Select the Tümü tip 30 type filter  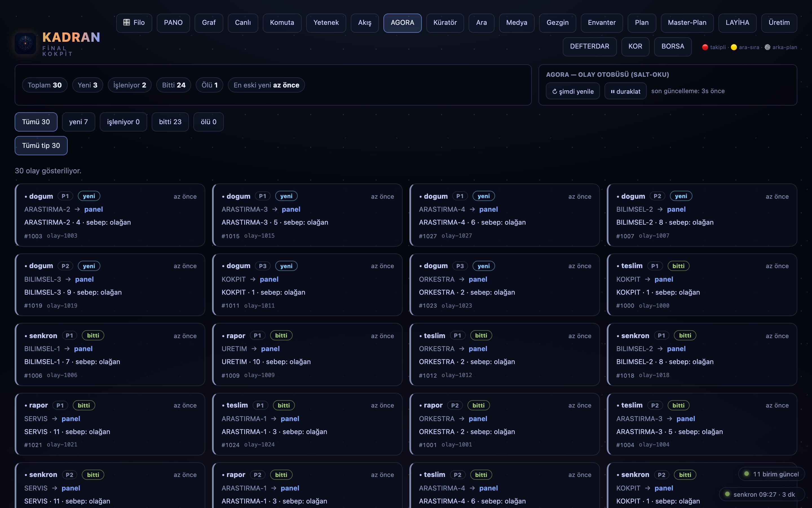[x=41, y=145]
